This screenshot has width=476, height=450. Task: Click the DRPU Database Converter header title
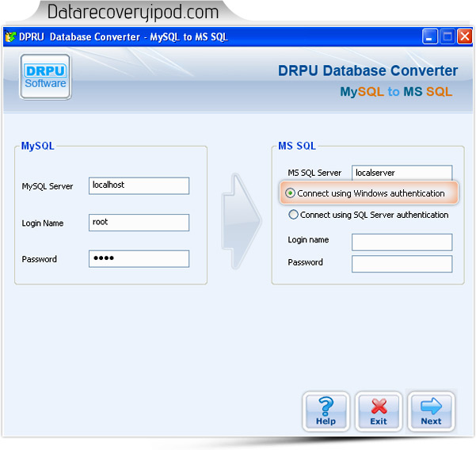point(368,71)
